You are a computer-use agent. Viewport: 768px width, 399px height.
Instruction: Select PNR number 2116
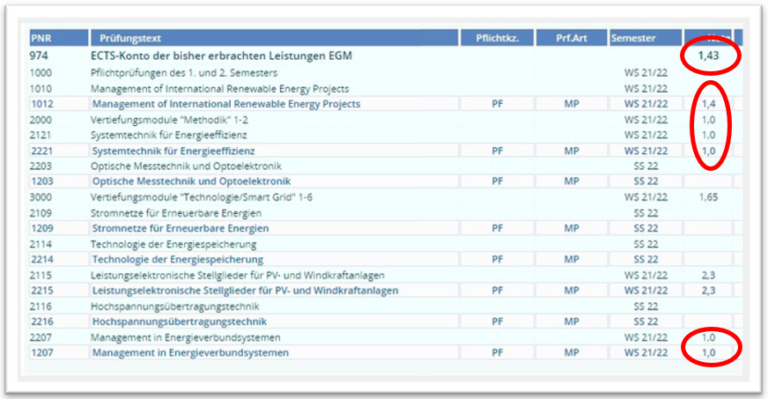(x=41, y=306)
